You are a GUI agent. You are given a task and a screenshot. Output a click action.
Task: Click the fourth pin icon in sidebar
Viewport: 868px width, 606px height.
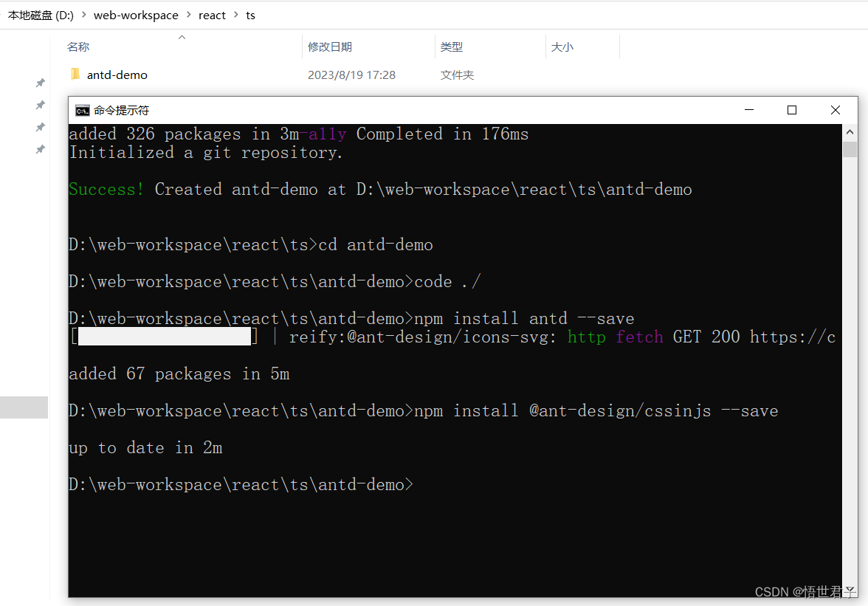coord(41,149)
